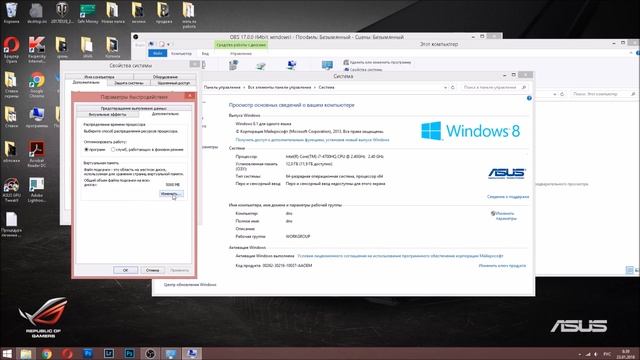The width and height of the screenshot is (640, 360).
Task: Click the refresh icon in the System address bar
Action: pos(453,87)
